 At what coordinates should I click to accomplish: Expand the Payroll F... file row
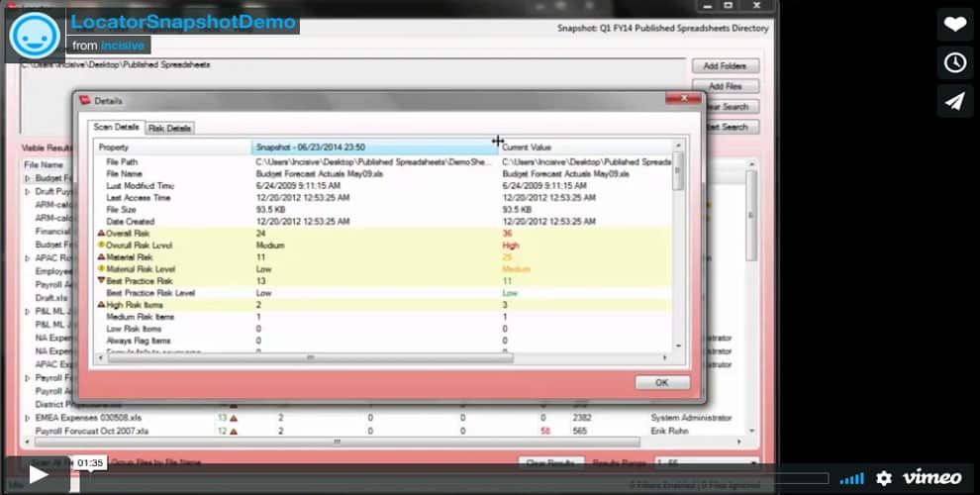[27, 378]
